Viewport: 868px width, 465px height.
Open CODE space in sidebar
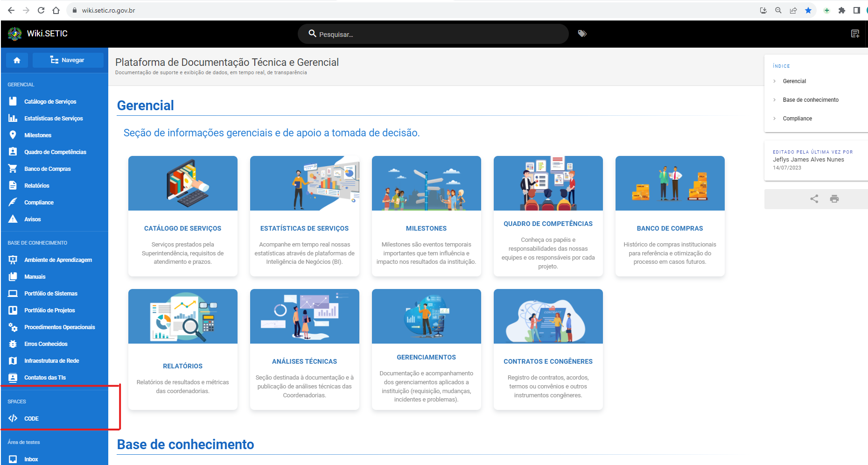(x=31, y=418)
